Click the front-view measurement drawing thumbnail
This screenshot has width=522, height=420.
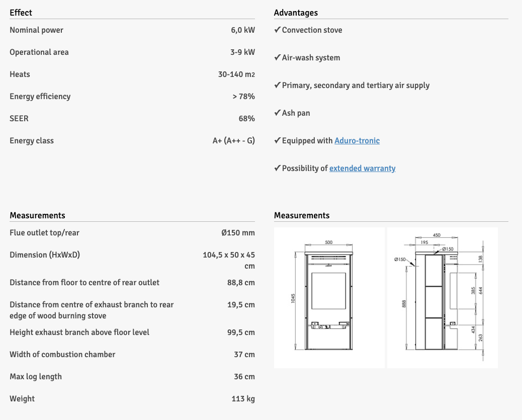329,297
